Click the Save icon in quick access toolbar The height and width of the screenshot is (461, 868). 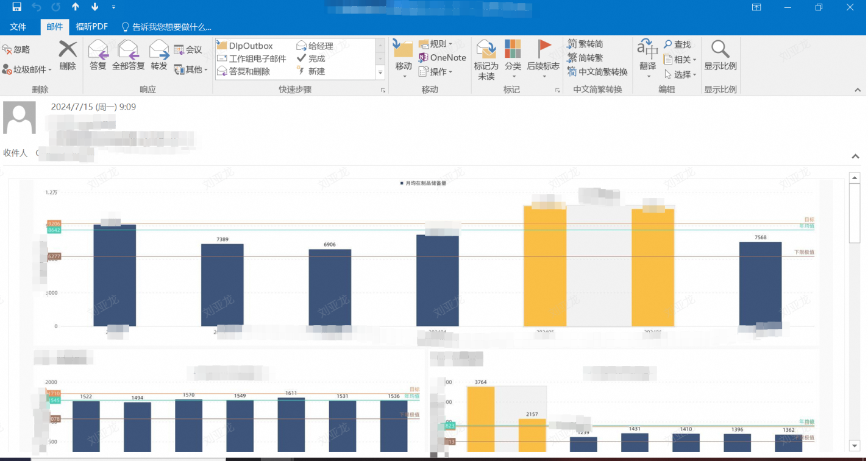pos(16,7)
